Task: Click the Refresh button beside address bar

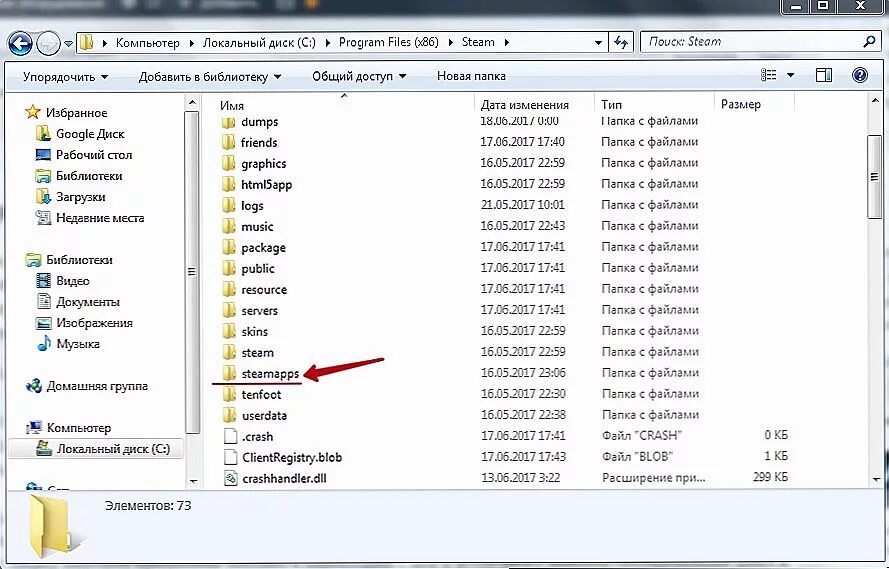Action: tap(621, 42)
